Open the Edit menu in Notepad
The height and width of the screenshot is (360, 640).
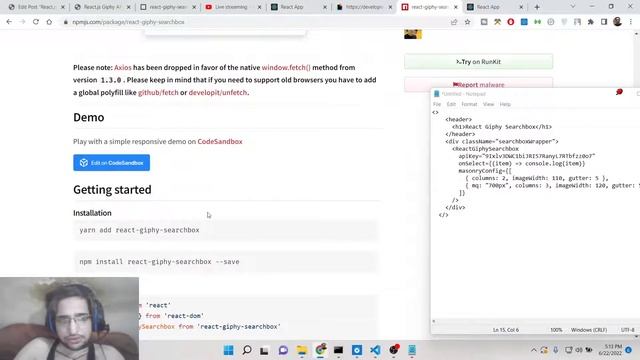451,104
